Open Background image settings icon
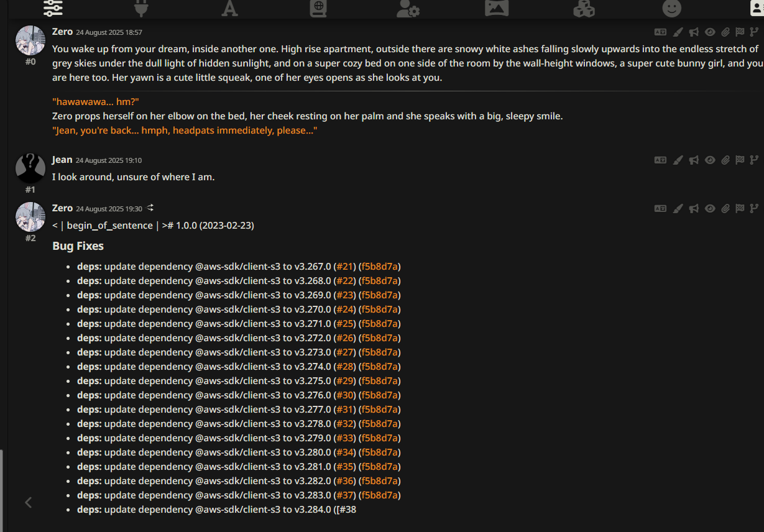 pos(497,7)
